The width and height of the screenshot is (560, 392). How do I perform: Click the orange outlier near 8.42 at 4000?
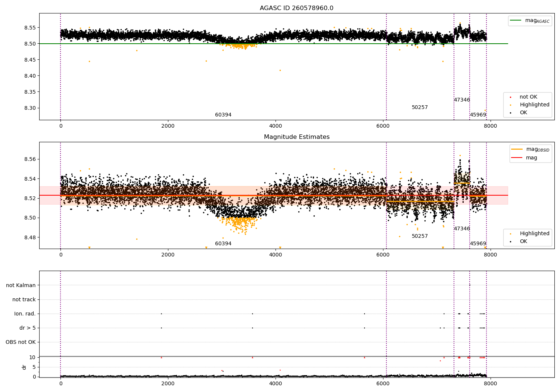tap(280, 70)
